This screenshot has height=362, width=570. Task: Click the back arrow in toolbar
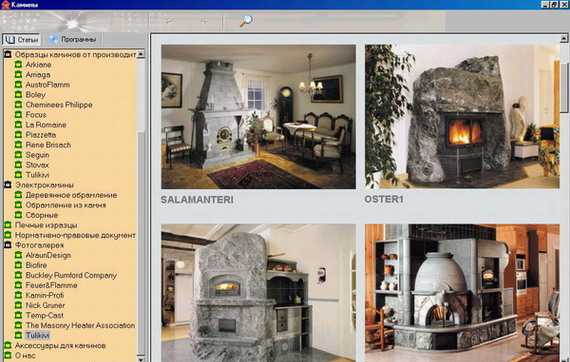(x=168, y=21)
